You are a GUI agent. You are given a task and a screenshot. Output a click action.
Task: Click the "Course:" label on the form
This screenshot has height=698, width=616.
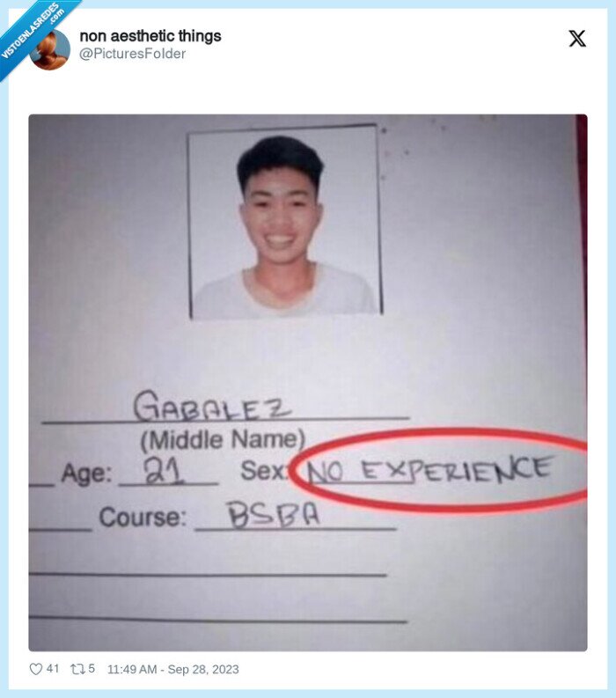(x=143, y=518)
